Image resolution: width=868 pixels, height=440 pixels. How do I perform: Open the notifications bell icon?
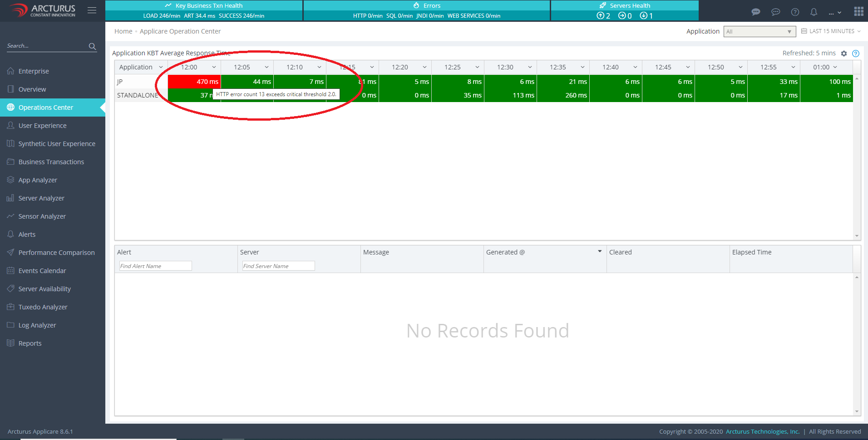click(814, 12)
